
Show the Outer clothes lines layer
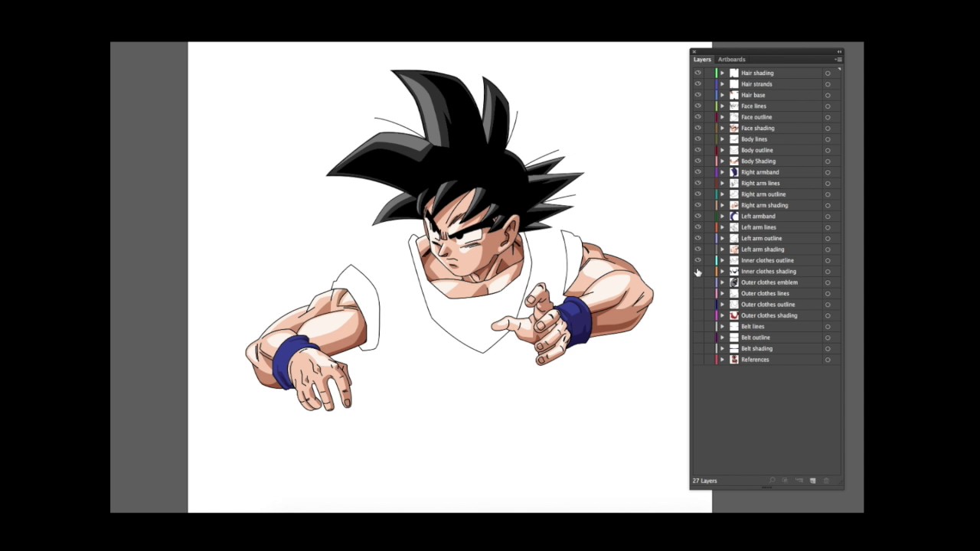coord(697,294)
